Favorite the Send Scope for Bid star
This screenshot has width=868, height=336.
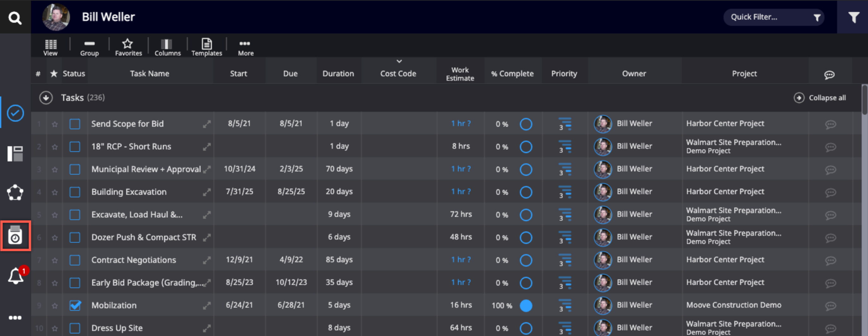pos(55,124)
